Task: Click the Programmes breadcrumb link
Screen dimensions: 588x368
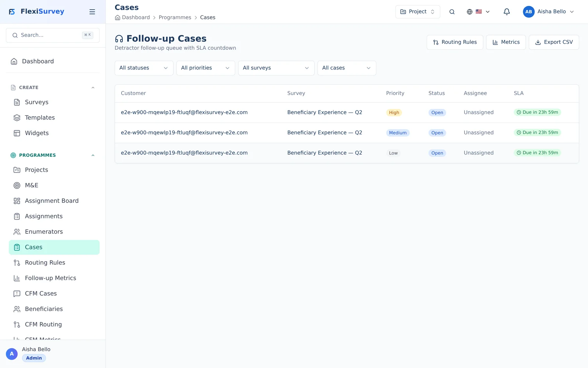Action: [x=175, y=18]
